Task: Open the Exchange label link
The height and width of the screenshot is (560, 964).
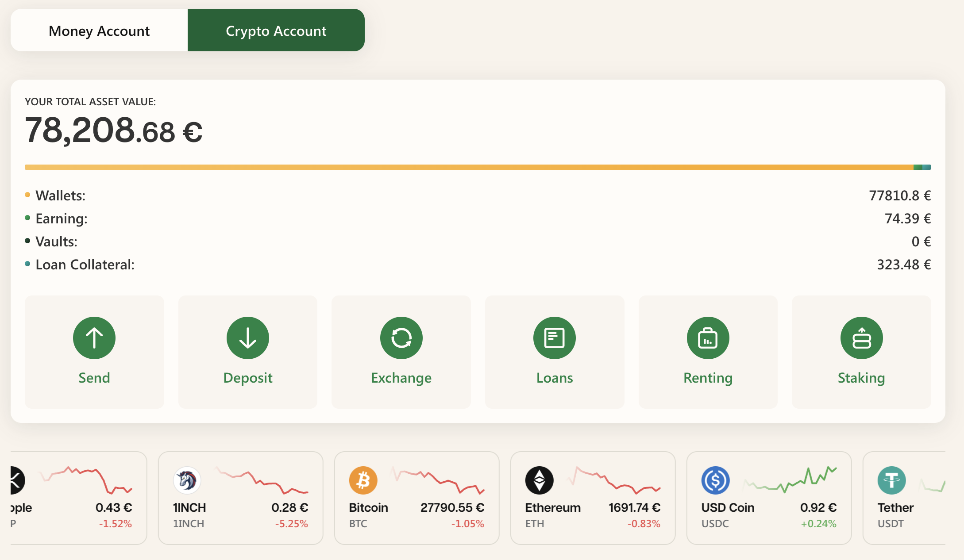Action: 401,378
